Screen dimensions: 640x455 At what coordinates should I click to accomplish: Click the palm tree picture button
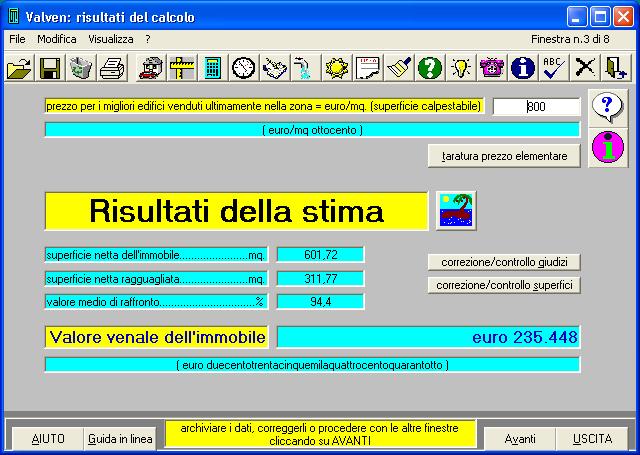pyautogui.click(x=457, y=211)
